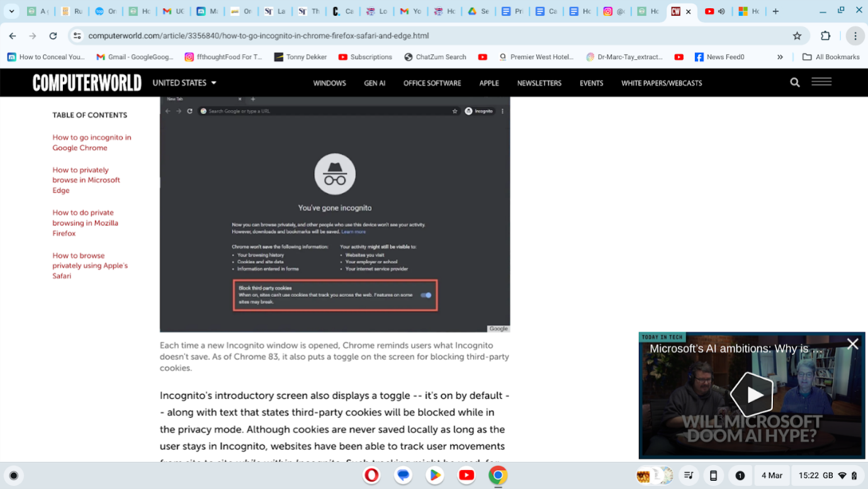Open the Chrome three-dot menu

[x=855, y=36]
